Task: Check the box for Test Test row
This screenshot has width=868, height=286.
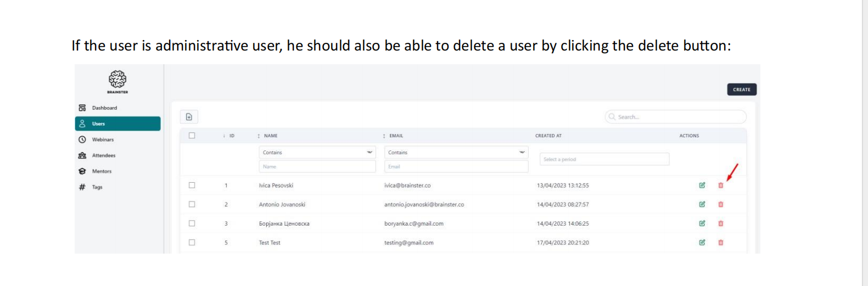Action: [x=192, y=243]
